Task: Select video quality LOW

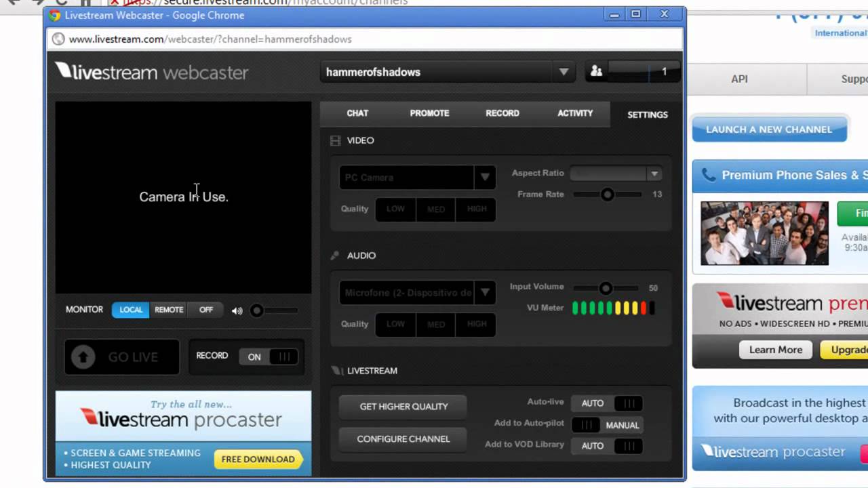Action: (395, 209)
